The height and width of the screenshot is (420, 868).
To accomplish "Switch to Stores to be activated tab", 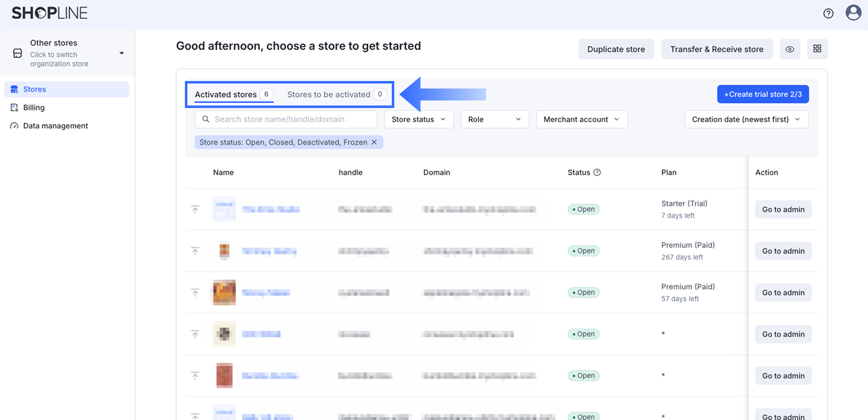I will (336, 94).
